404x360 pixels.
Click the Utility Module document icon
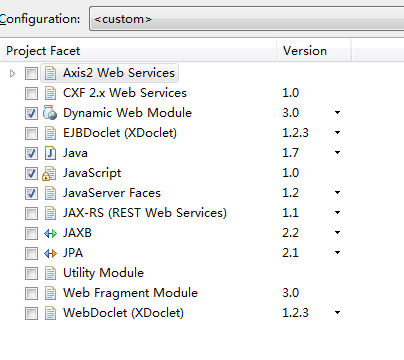[x=50, y=273]
